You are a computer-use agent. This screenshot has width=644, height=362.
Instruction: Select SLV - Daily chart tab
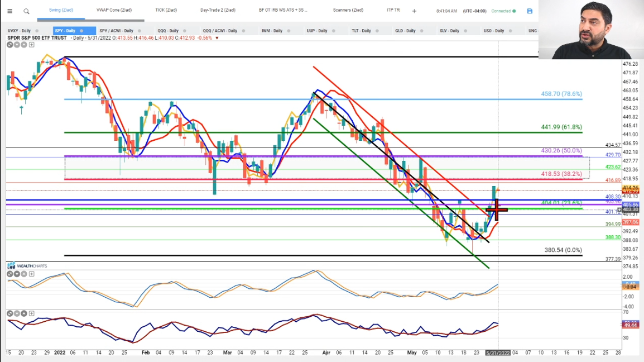(449, 31)
